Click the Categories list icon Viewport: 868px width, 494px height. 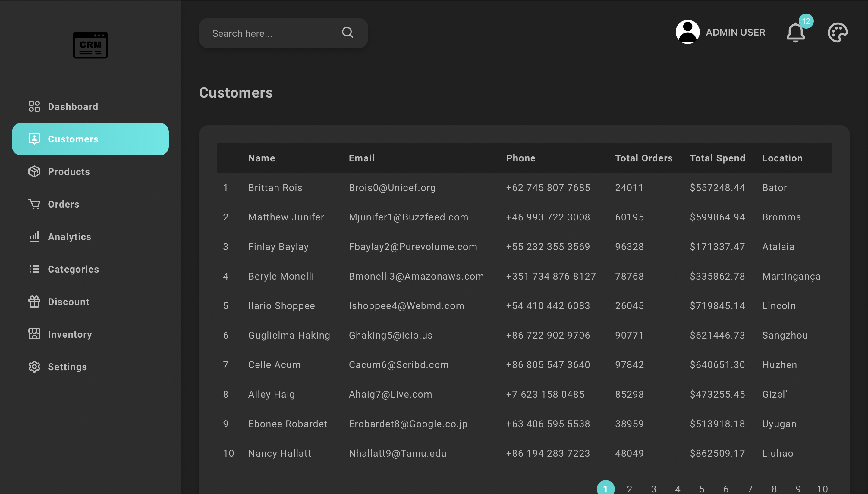(34, 269)
